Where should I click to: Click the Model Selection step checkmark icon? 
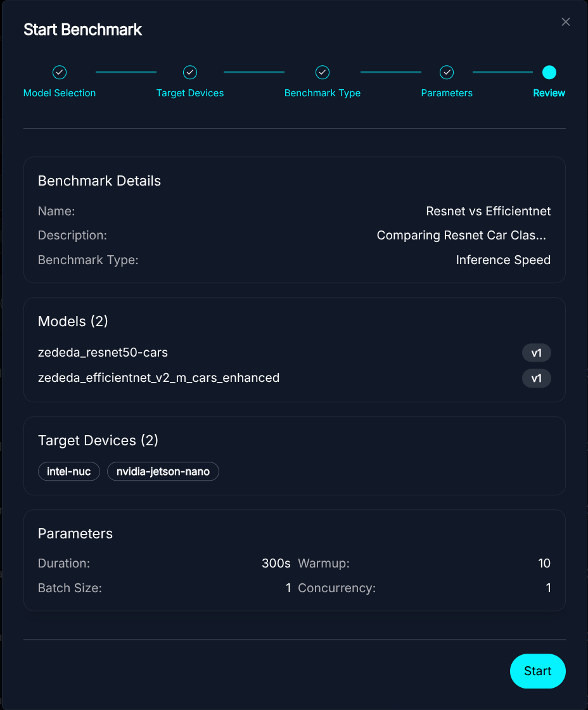[x=60, y=72]
